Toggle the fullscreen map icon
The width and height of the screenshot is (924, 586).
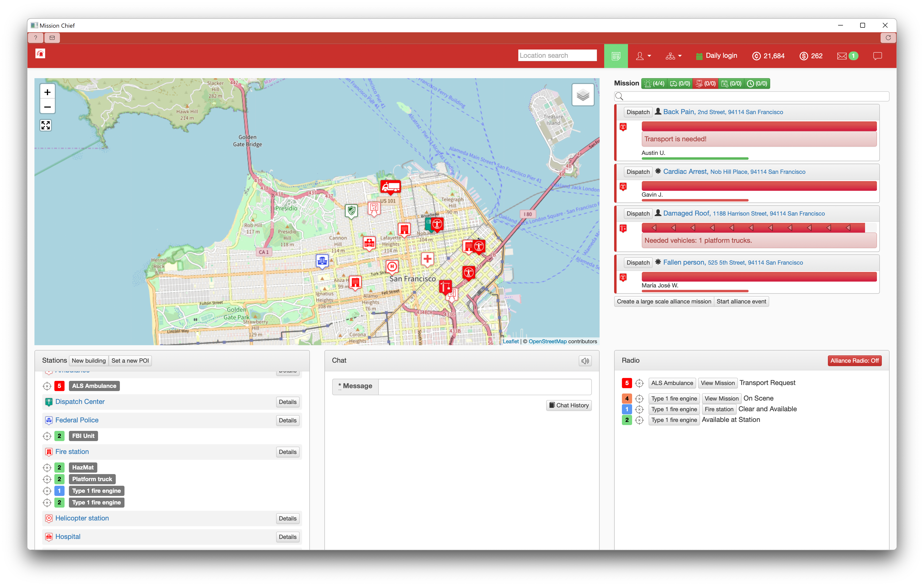[46, 125]
